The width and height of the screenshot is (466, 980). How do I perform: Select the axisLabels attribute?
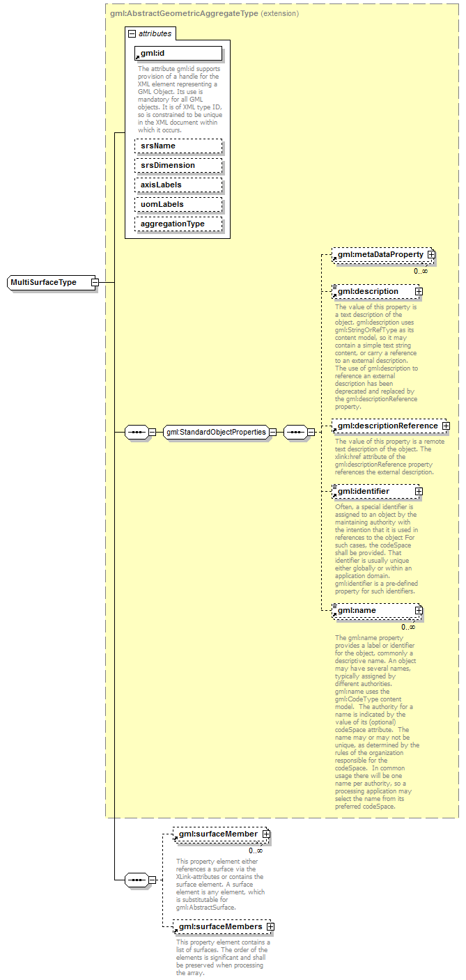pos(178,185)
